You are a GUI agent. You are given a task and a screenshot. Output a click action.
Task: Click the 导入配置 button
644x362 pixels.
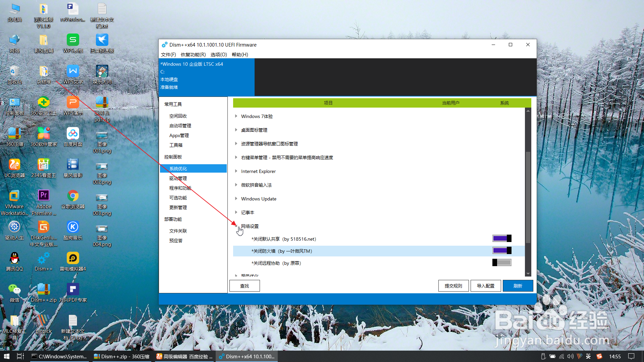click(x=485, y=286)
